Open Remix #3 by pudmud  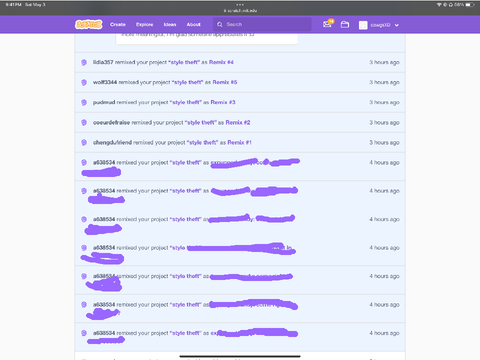(223, 102)
